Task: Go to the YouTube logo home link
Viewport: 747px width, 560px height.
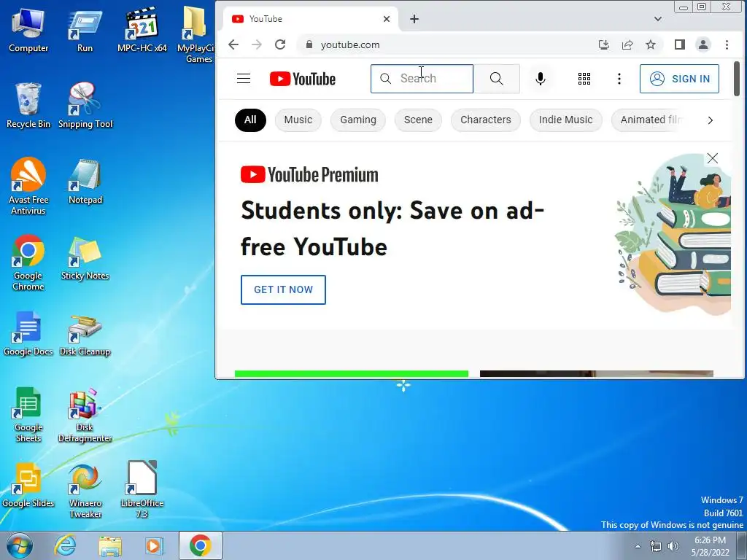Action: click(x=303, y=79)
